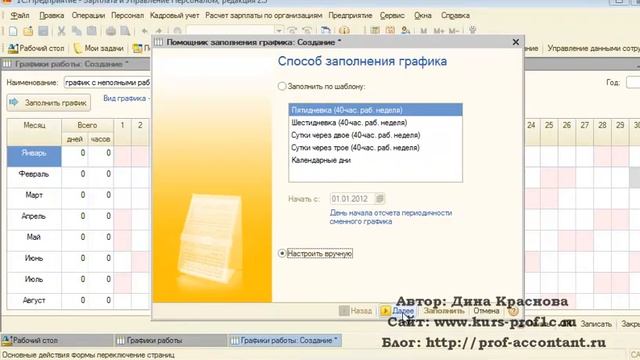
Task: Click the Заполнить график button
Action: click(x=49, y=102)
